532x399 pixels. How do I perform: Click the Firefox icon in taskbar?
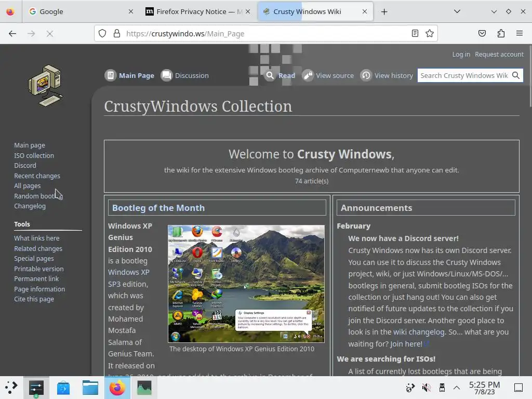pyautogui.click(x=117, y=388)
